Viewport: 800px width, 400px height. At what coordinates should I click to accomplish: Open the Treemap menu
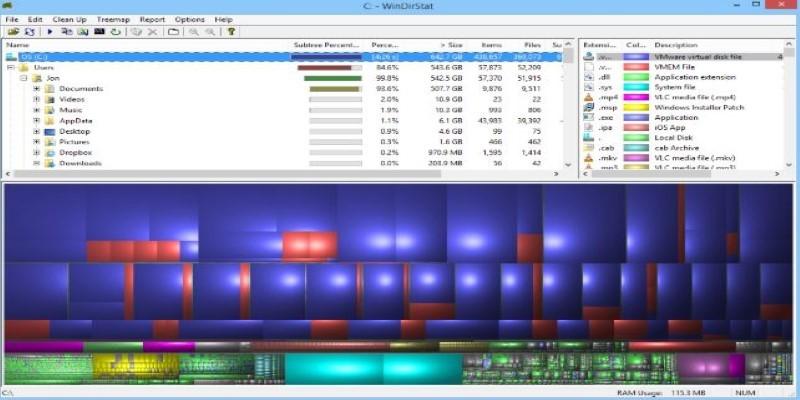click(x=113, y=19)
